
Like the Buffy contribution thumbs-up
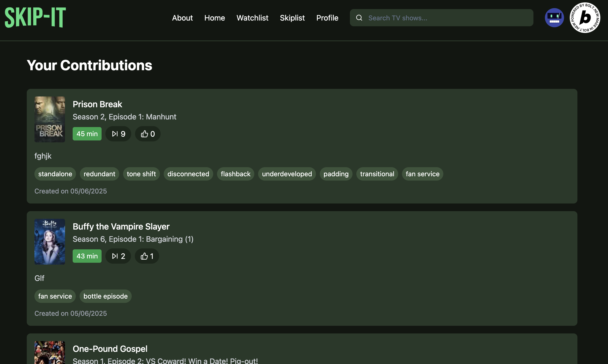147,256
